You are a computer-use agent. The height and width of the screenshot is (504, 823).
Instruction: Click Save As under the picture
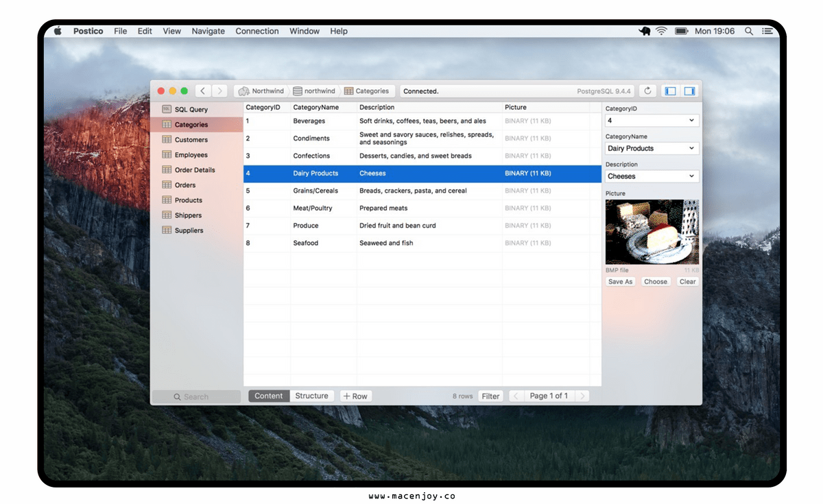click(621, 282)
